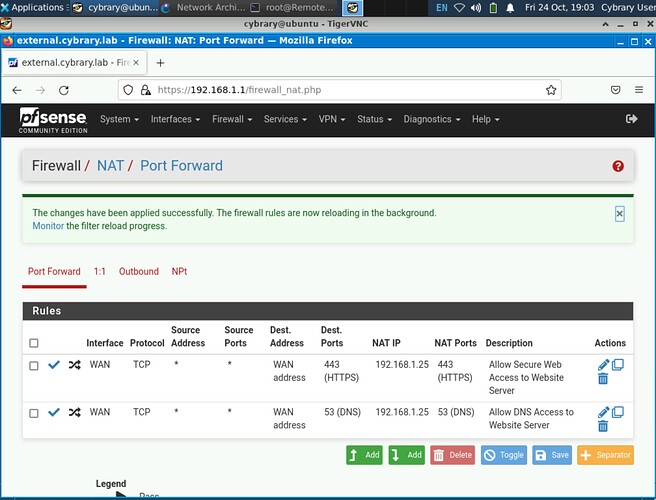Click the pfSense logout arrow icon

[x=631, y=119]
